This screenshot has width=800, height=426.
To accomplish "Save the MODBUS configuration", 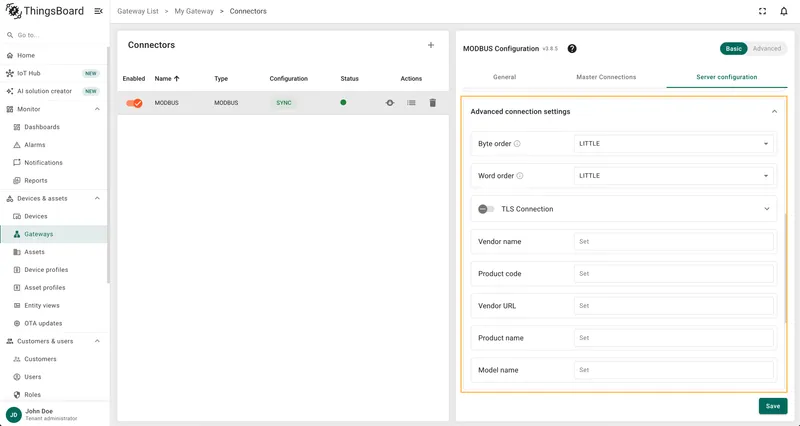I will coord(773,406).
